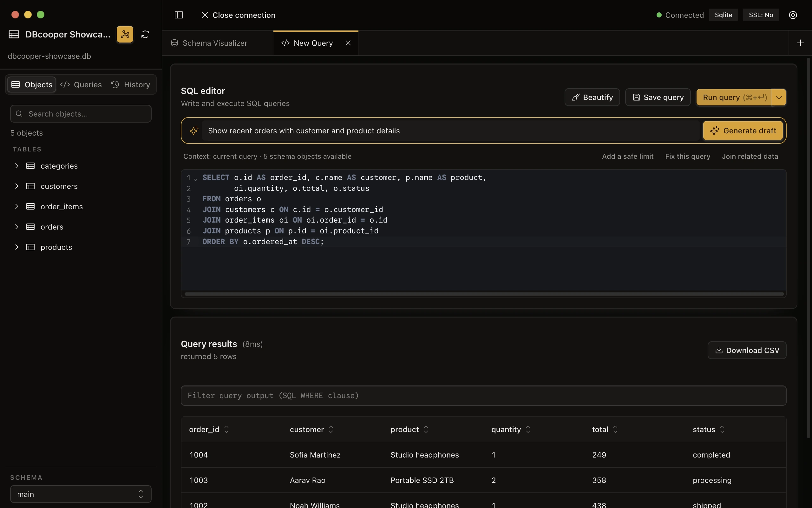812x508 pixels.
Task: Focus the Search objects field
Action: [x=81, y=114]
